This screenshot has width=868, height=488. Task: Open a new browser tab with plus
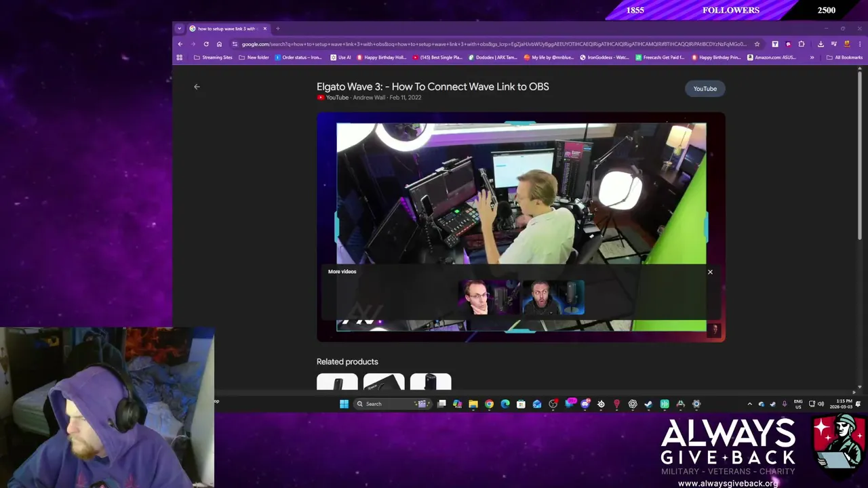tap(277, 28)
